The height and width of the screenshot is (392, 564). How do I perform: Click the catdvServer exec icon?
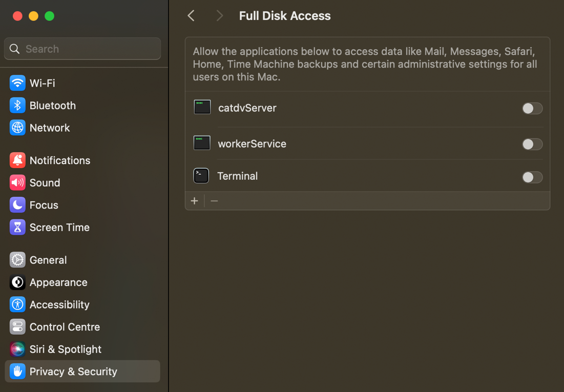[x=202, y=107]
